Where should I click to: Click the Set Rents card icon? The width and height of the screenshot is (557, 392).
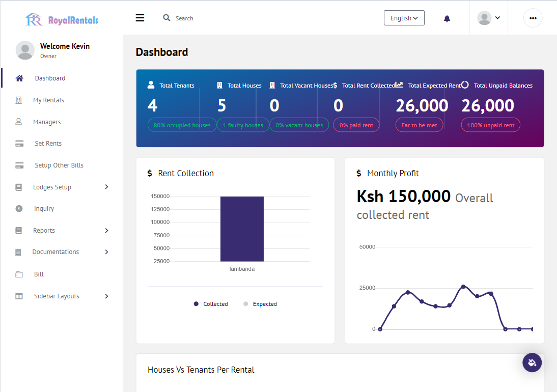[19, 144]
